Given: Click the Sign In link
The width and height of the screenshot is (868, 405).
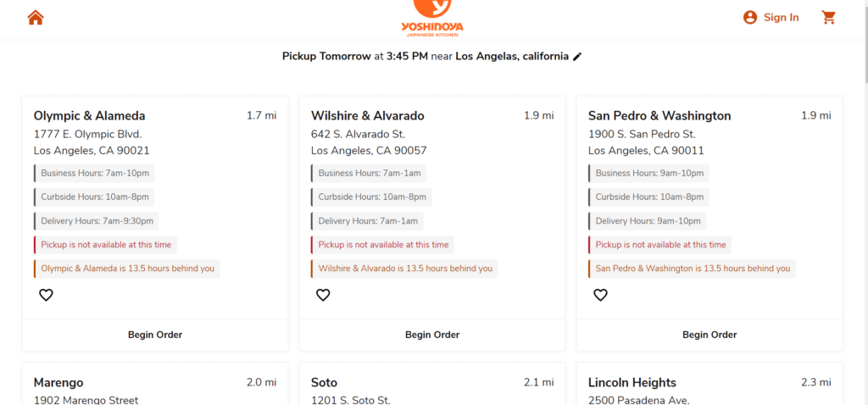Looking at the screenshot, I should click(x=781, y=18).
